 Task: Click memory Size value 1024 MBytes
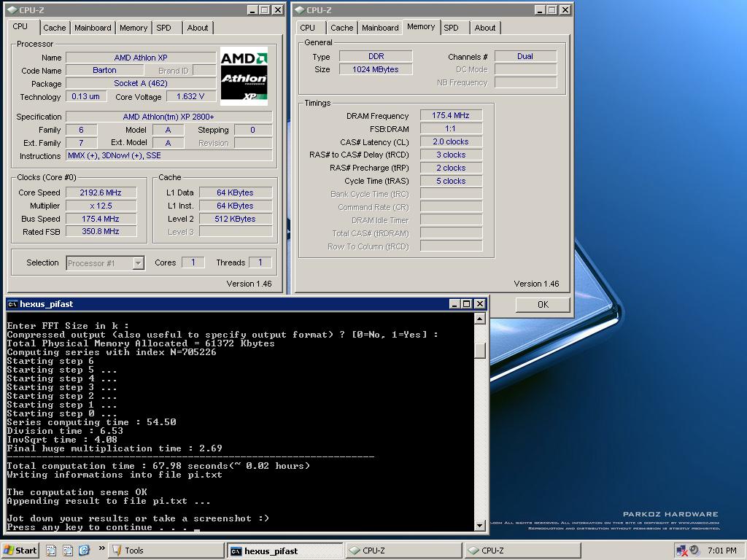coord(376,69)
